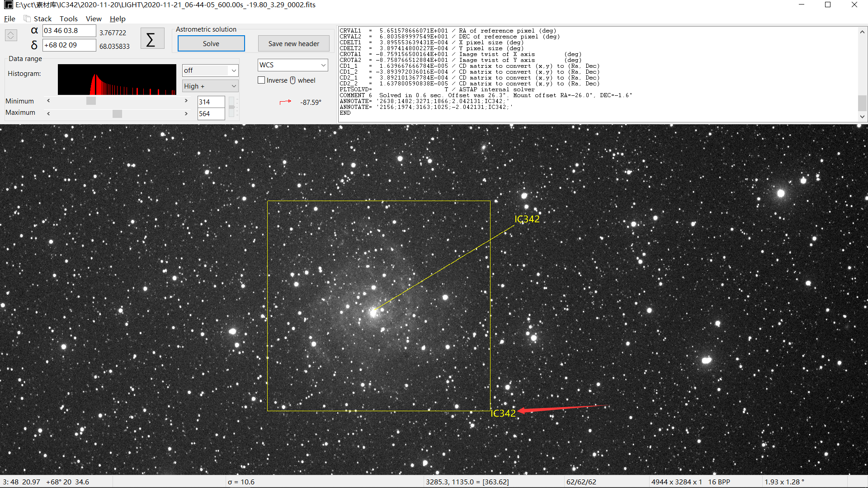868x488 pixels.
Task: Open the Help menu
Action: (118, 19)
